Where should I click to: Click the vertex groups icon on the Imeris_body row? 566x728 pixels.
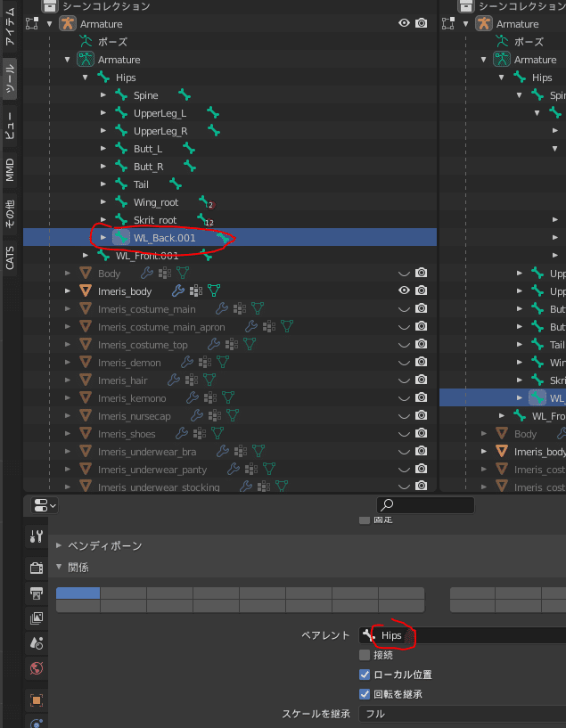tap(196, 291)
